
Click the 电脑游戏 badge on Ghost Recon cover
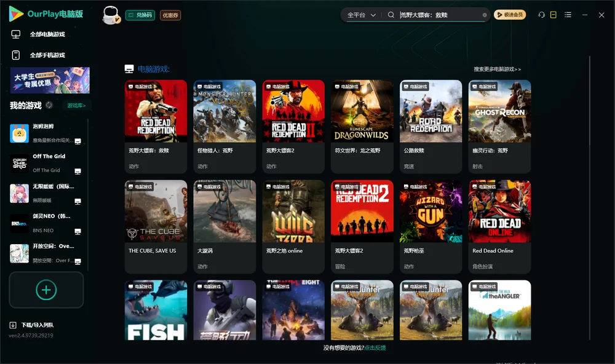pos(484,87)
